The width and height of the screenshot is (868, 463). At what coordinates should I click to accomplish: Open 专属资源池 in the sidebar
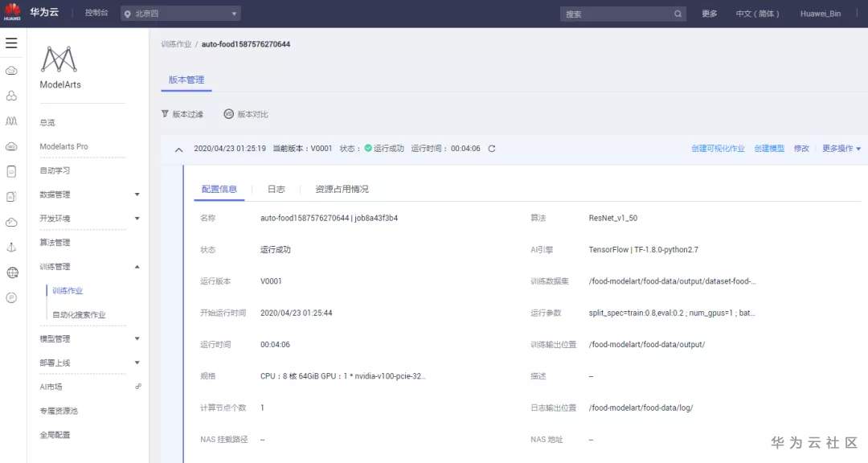pyautogui.click(x=59, y=411)
